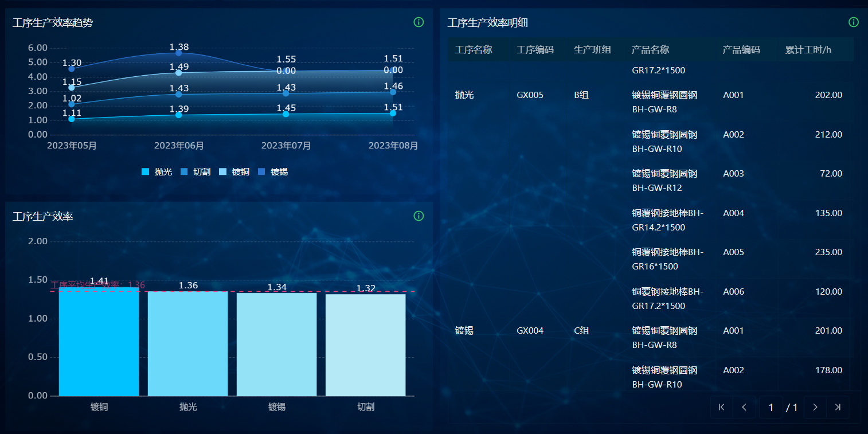This screenshot has height=434, width=868.
Task: Select 铜覆钢接地棒BH-GR16*1500 product cell
Action: click(667, 259)
